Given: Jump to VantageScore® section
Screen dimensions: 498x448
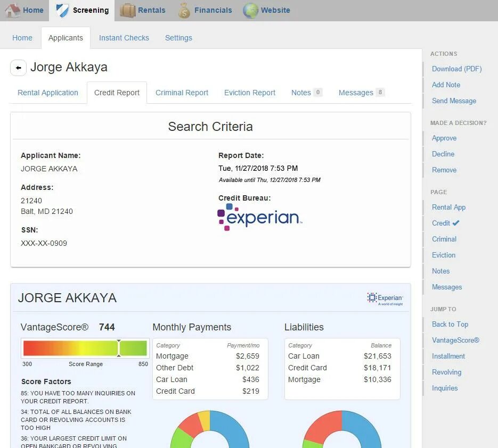Looking at the screenshot, I should pos(455,340).
